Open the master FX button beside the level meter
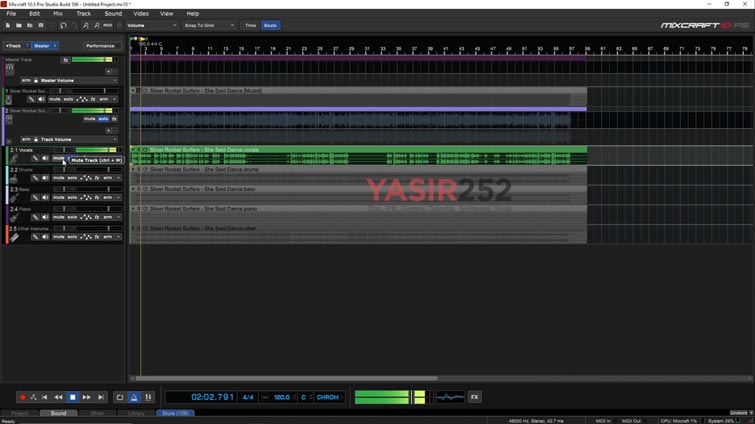The width and height of the screenshot is (755, 424). pyautogui.click(x=475, y=397)
